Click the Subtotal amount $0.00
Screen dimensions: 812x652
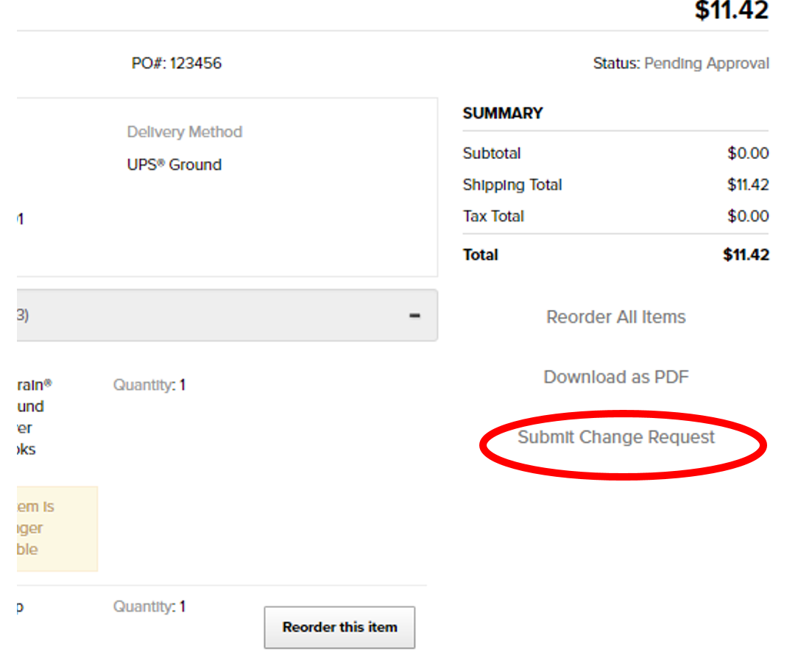pyautogui.click(x=748, y=154)
